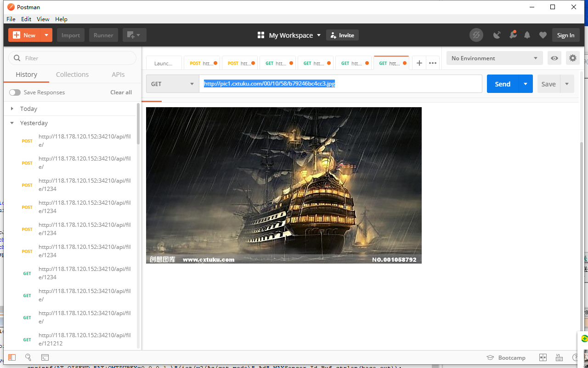Add a new request tab with plus
This screenshot has width=588, height=368.
click(x=419, y=63)
